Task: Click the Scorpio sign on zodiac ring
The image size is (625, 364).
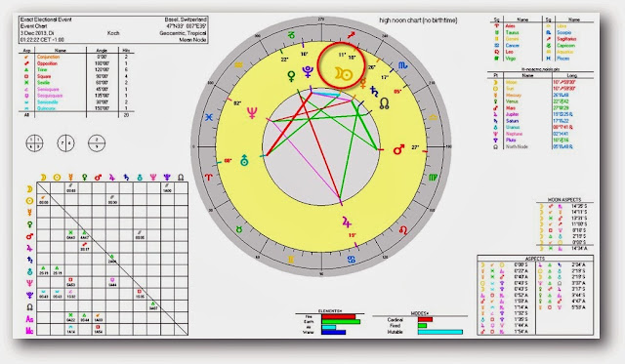Action: pos(402,65)
